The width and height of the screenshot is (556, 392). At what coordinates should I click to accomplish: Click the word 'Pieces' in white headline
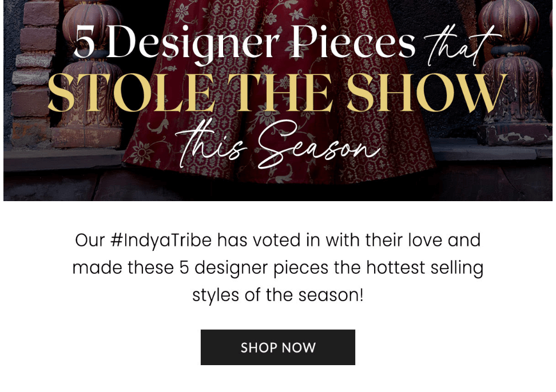(x=353, y=42)
